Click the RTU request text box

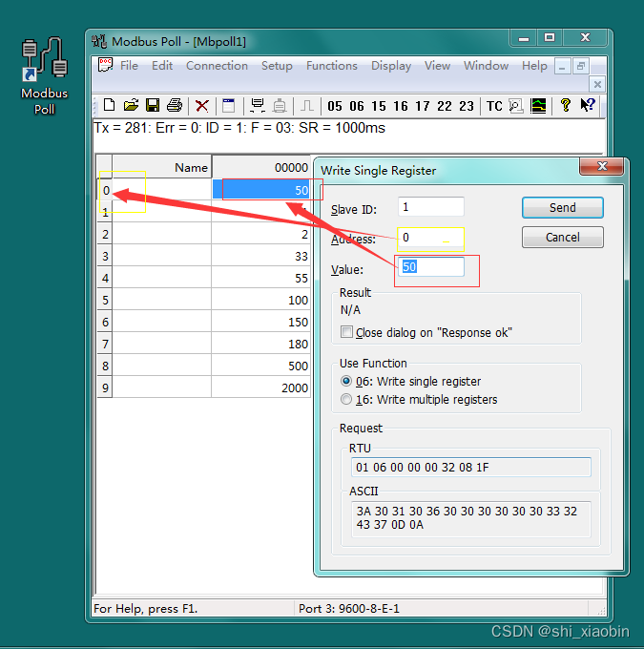click(x=470, y=468)
